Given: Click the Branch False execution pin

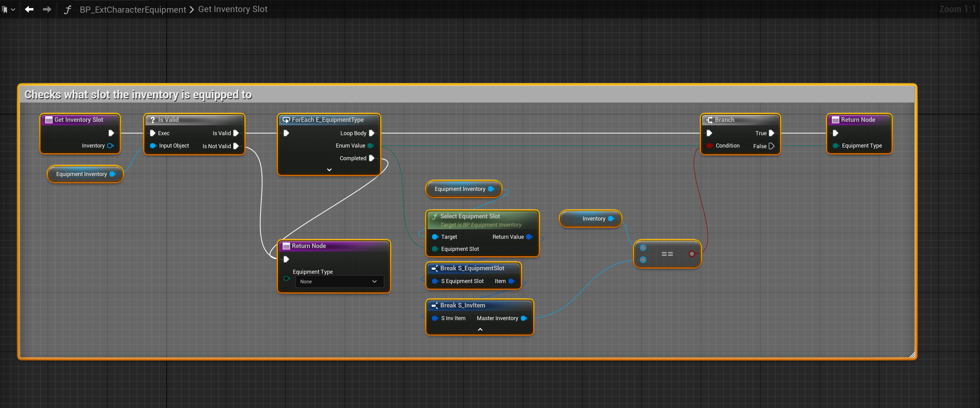Looking at the screenshot, I should [x=772, y=146].
